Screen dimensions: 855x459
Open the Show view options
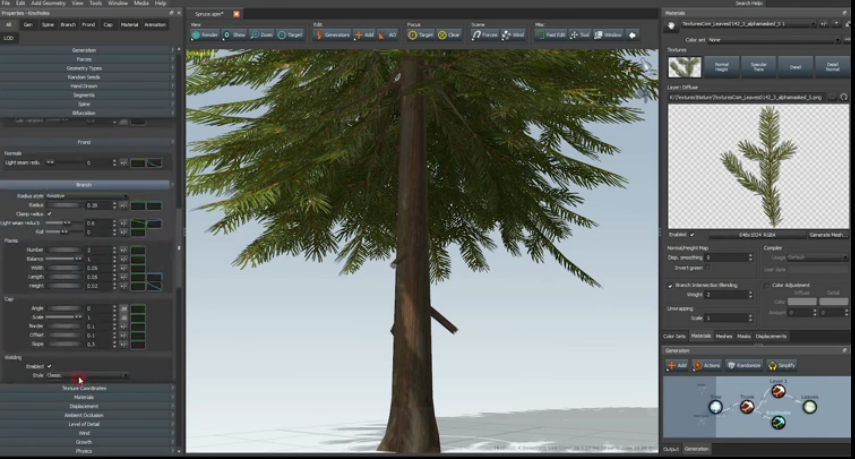point(234,35)
